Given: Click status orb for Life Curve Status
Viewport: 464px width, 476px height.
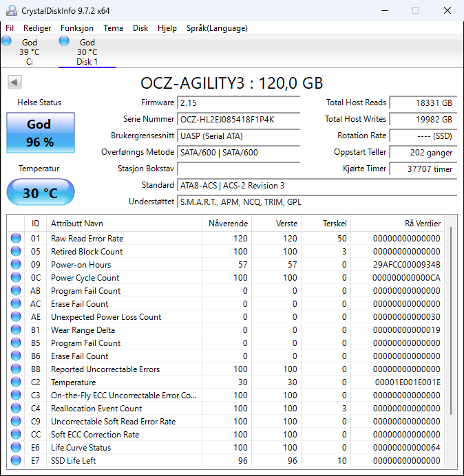Looking at the screenshot, I should pyautogui.click(x=16, y=447).
